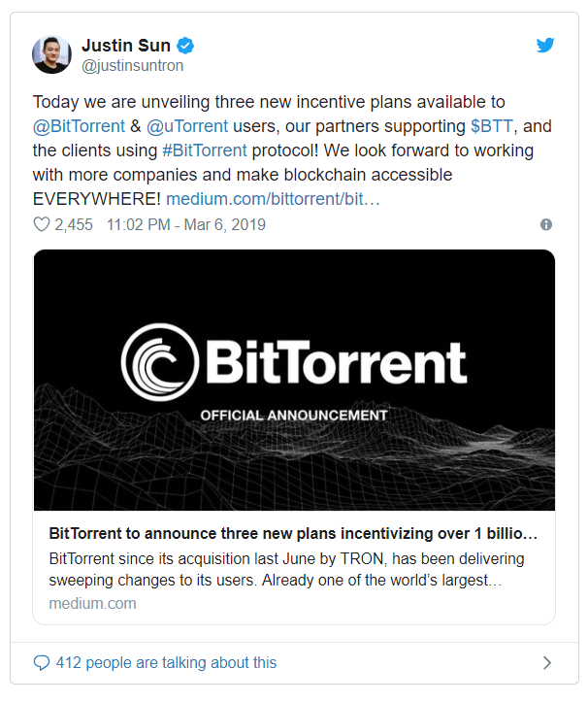This screenshot has width=588, height=702.
Task: Open the Justin Sun display name
Action: click(125, 45)
